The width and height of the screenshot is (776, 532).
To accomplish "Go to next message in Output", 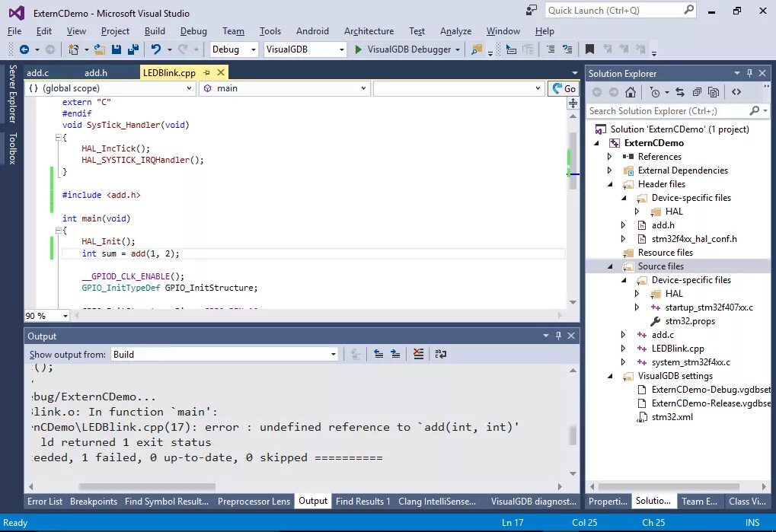I will click(x=395, y=354).
